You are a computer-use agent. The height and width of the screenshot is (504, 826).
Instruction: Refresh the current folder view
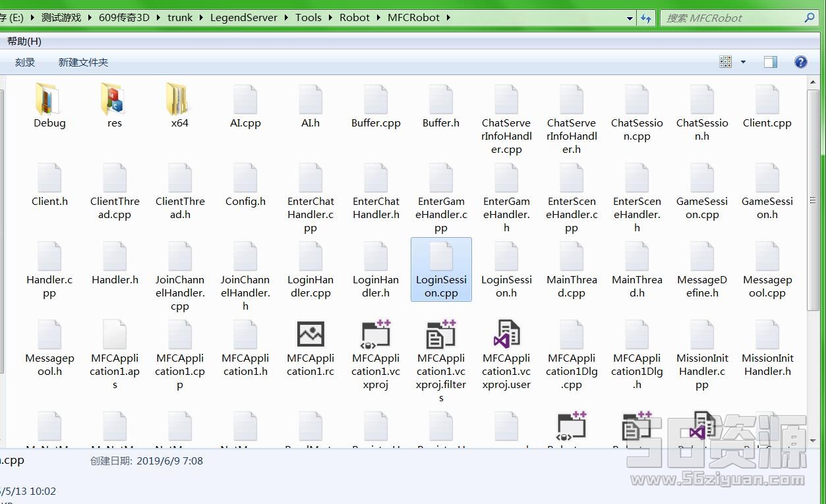click(646, 18)
